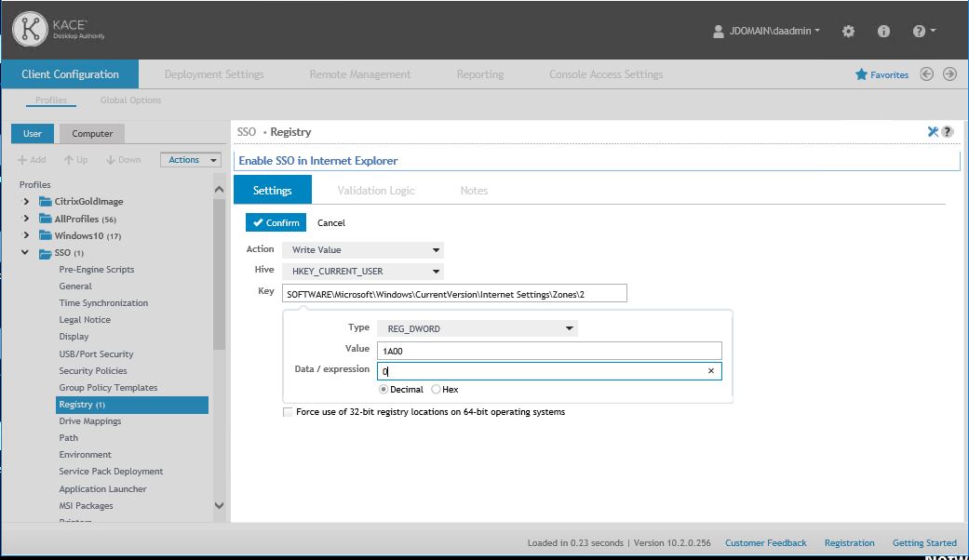969x560 pixels.
Task: Click the profile tree scrollbar thumb
Action: tap(219, 274)
